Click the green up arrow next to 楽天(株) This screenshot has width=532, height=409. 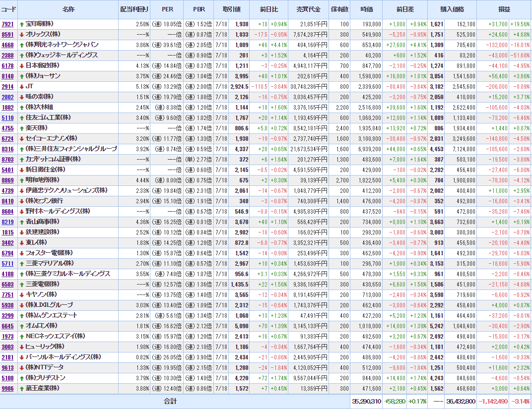click(x=21, y=128)
